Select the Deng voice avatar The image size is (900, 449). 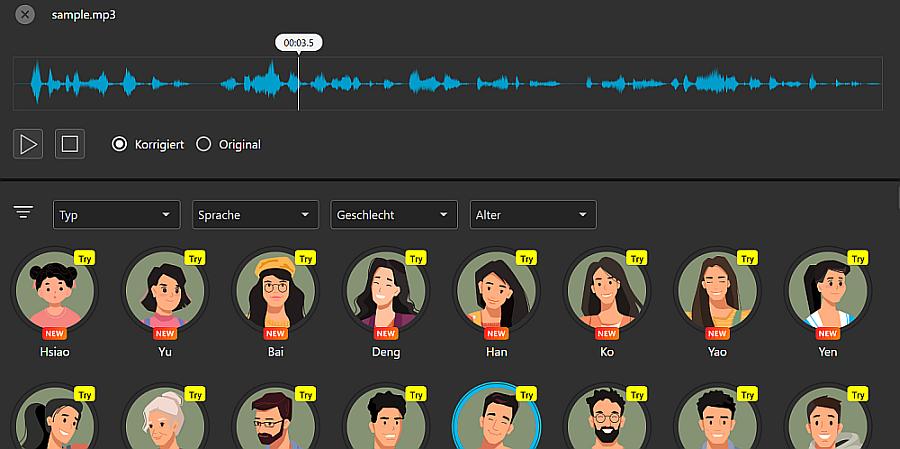coord(386,293)
